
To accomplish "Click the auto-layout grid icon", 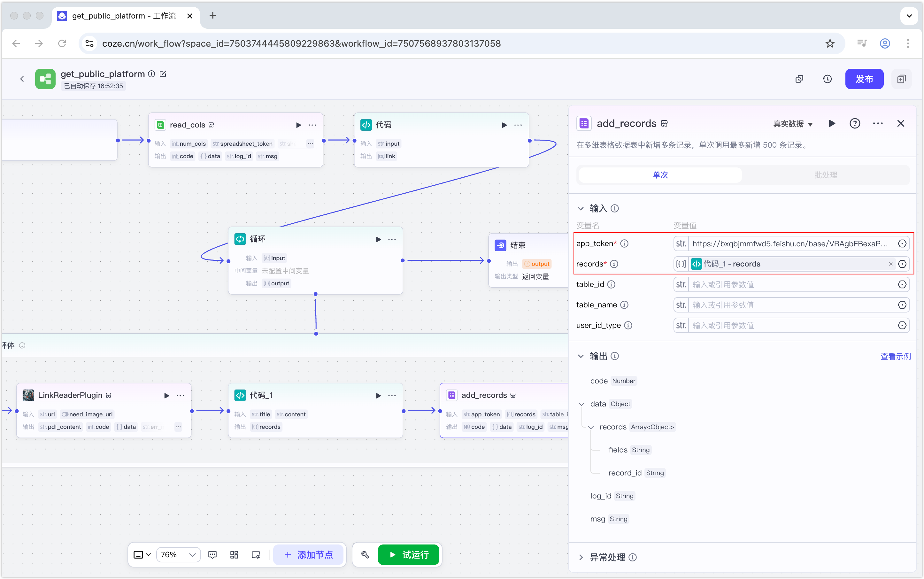I will tap(234, 554).
